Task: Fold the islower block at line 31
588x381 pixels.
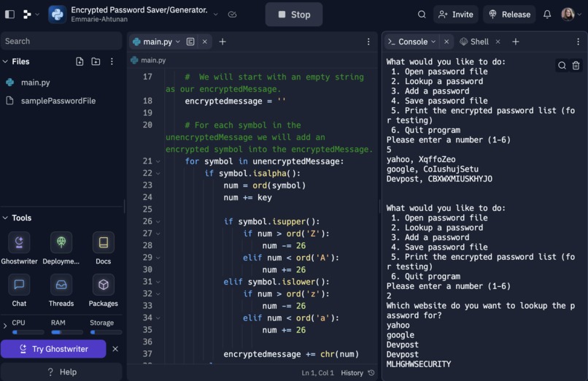Action: pos(158,282)
